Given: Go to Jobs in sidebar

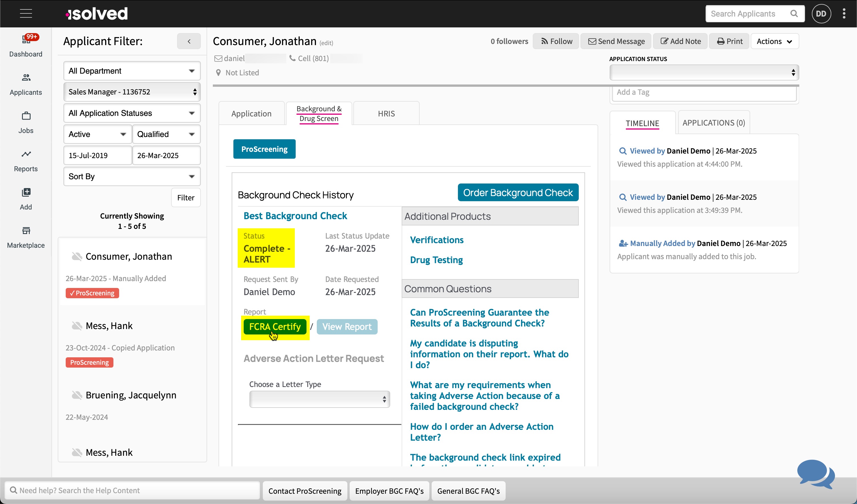Looking at the screenshot, I should pos(26,123).
